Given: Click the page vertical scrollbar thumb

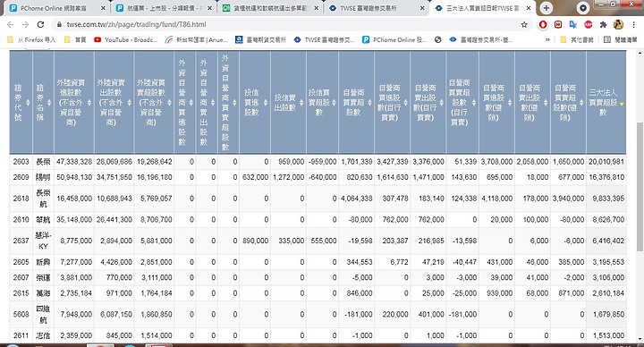Looking at the screenshot, I should (640, 187).
